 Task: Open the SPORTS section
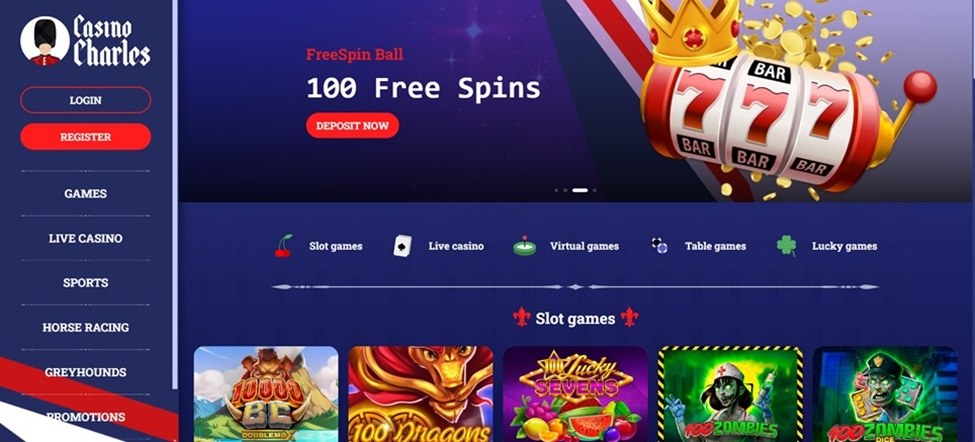(85, 283)
